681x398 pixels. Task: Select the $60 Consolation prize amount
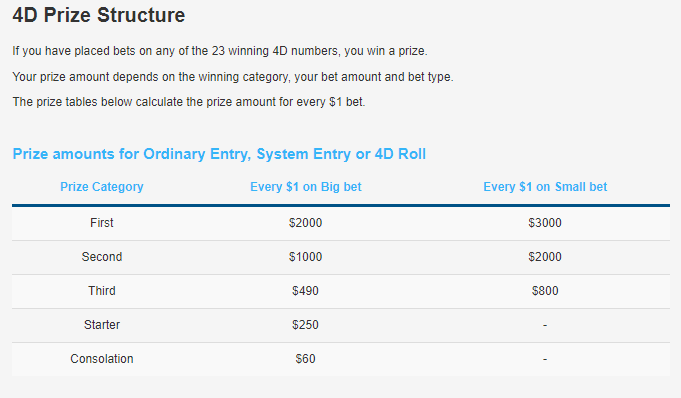point(305,359)
